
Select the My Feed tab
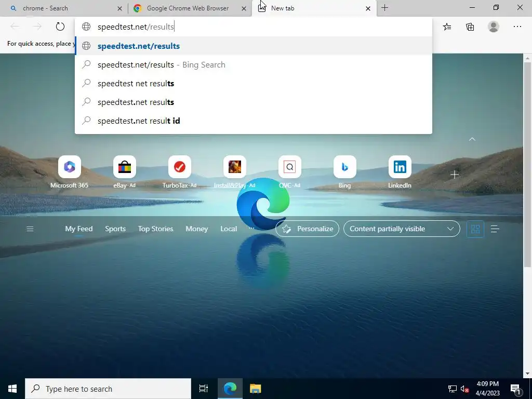coord(79,229)
